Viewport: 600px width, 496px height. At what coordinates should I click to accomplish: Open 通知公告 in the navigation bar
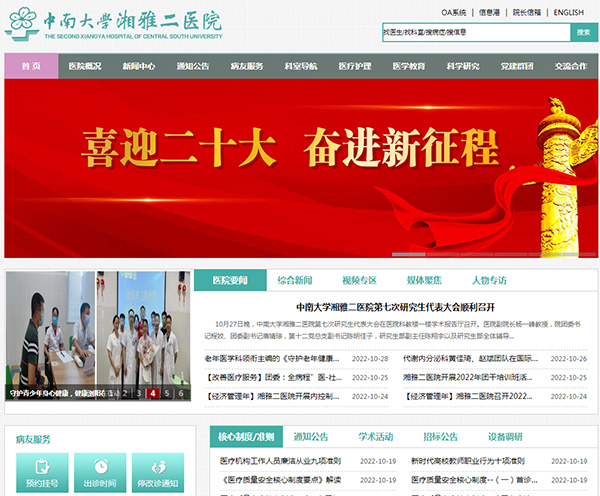(x=193, y=66)
